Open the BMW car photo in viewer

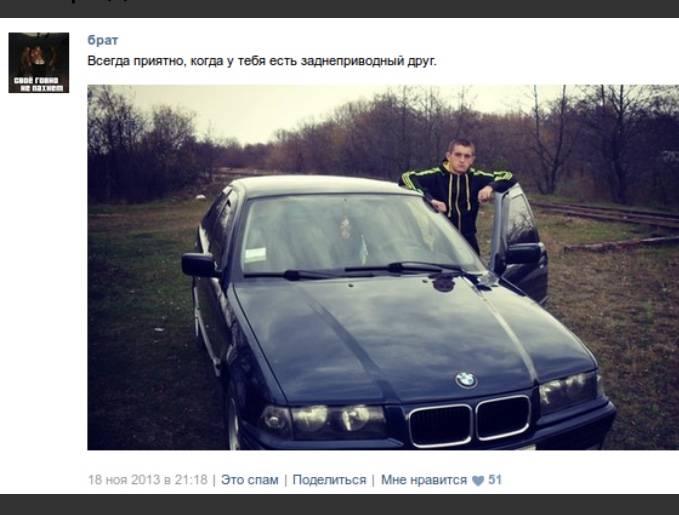(x=383, y=267)
